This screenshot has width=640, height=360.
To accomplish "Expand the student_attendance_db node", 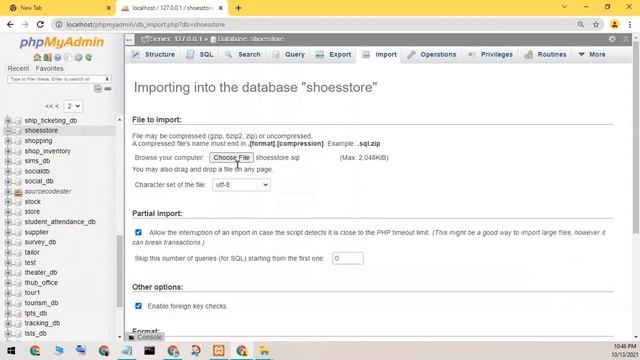I will 8,222.
